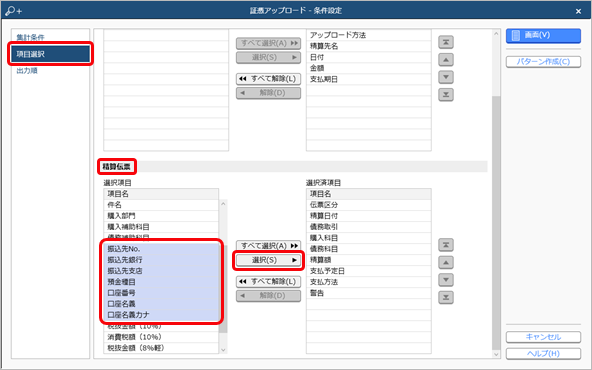Select 精算先名 item
592x370 pixels.
[x=368, y=46]
